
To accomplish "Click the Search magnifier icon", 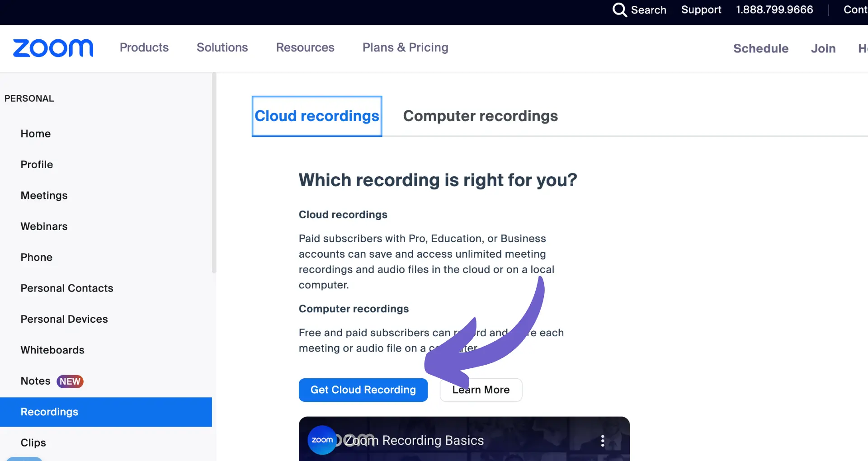I will tap(620, 9).
